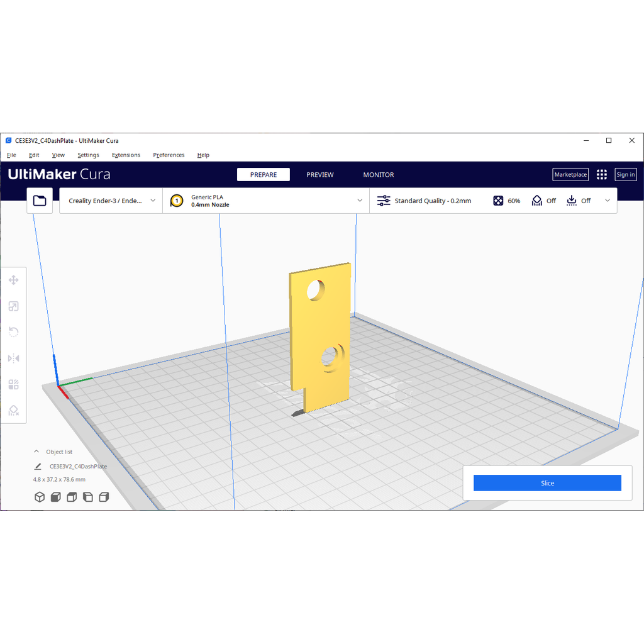Click the support Off icon
The height and width of the screenshot is (644, 644).
[x=537, y=201]
